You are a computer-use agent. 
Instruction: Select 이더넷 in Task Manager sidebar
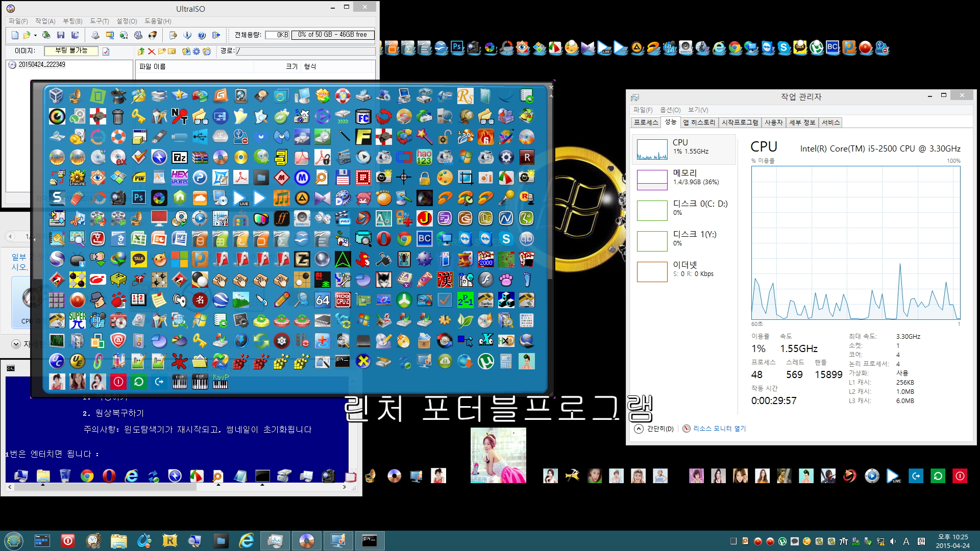(x=684, y=271)
